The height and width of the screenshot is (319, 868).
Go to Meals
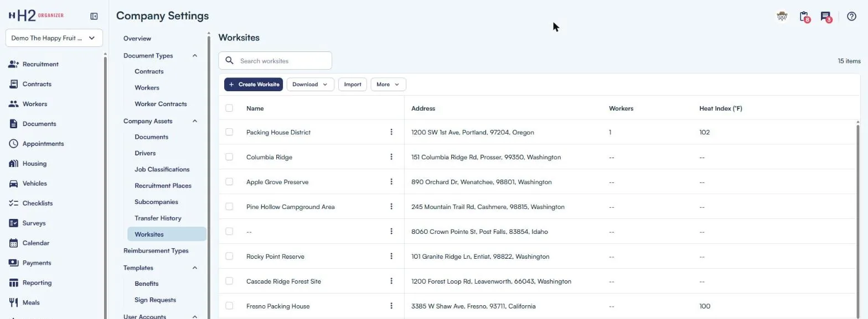click(30, 303)
